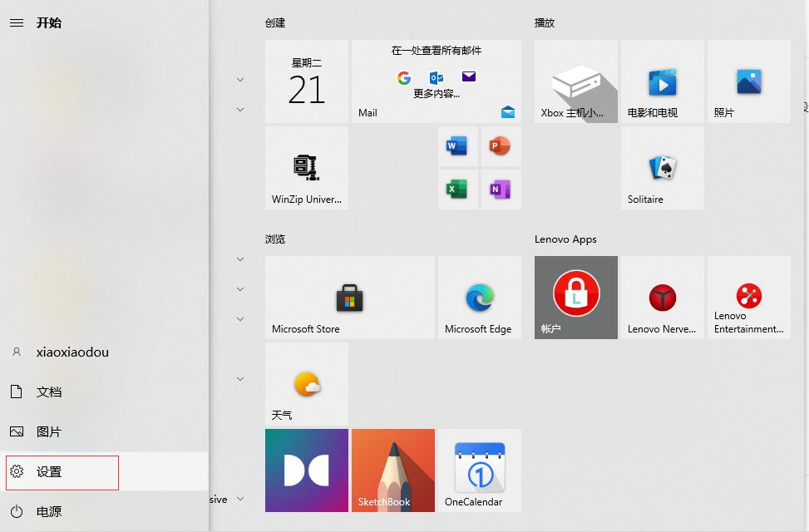Launch PowerPoint
The image size is (809, 532).
coord(501,145)
